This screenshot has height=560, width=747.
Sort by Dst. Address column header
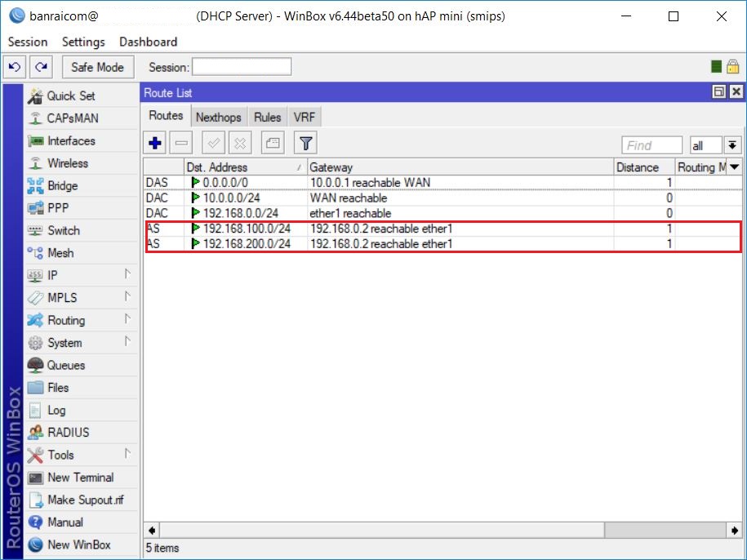[246, 167]
